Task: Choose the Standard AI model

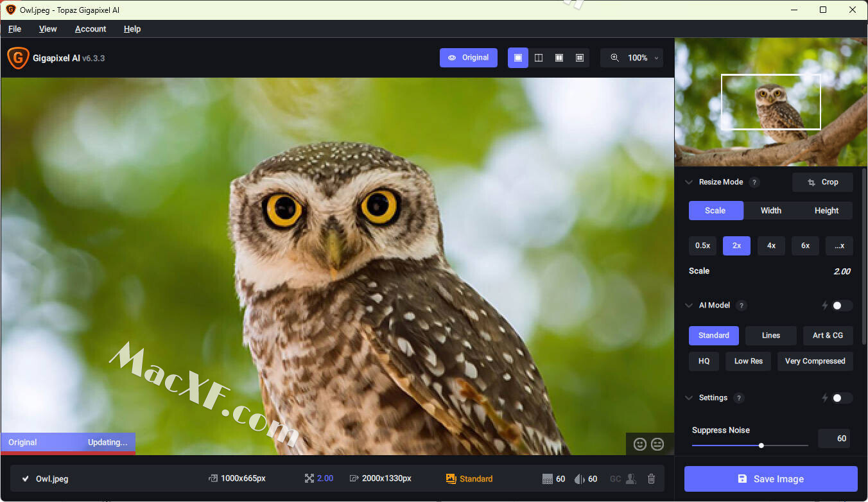Action: click(x=714, y=336)
